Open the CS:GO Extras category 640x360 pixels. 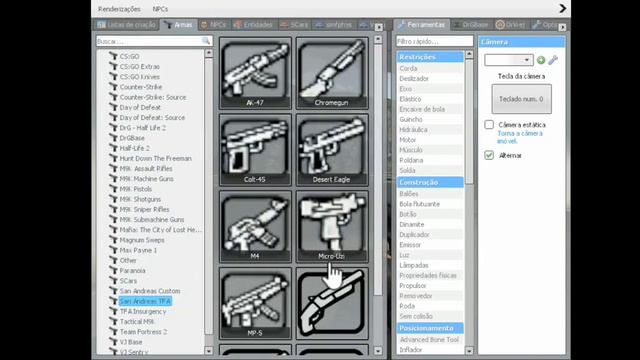coord(140,67)
